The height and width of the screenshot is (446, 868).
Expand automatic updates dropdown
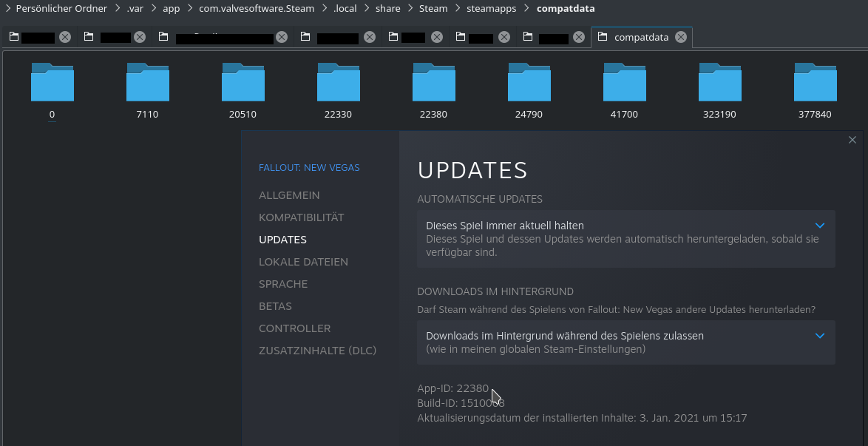pos(626,239)
